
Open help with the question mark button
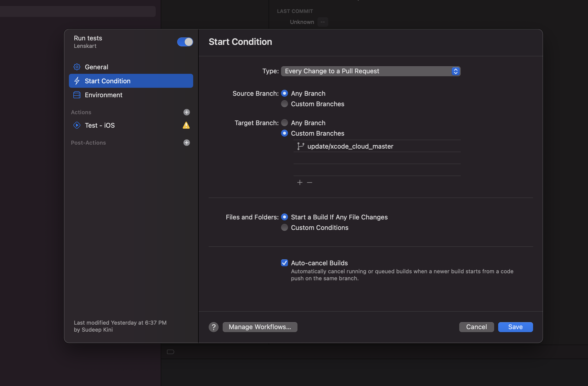(x=214, y=327)
